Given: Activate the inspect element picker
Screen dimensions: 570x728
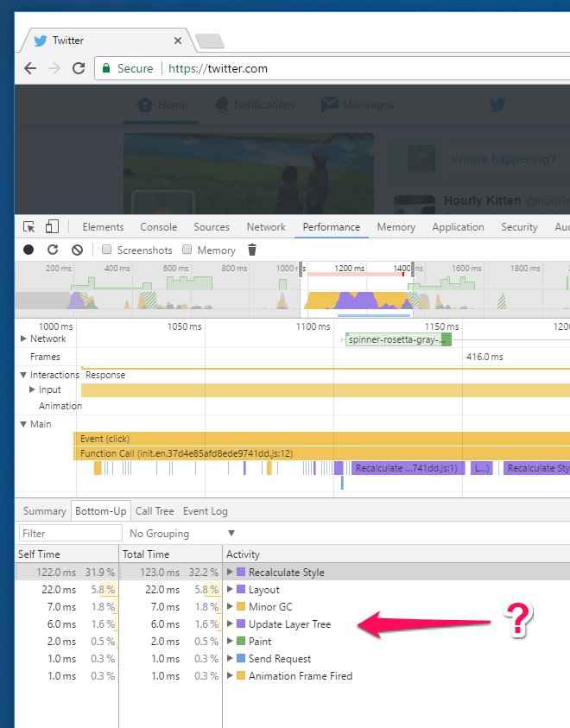Looking at the screenshot, I should [x=28, y=226].
